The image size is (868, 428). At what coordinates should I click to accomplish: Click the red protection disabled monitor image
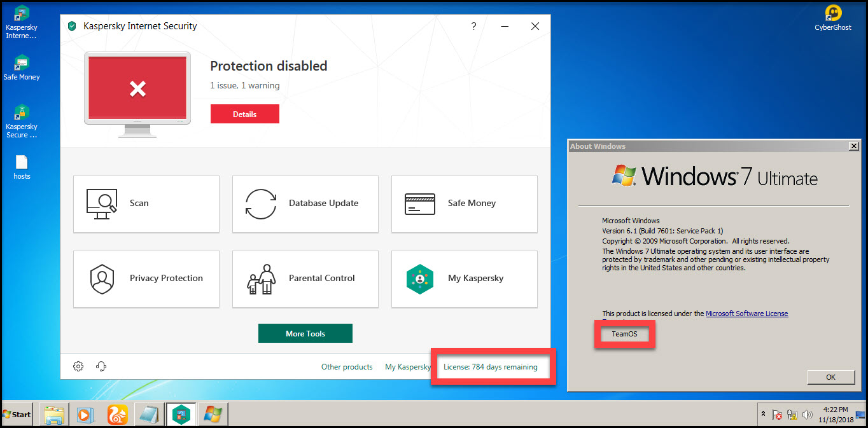(x=137, y=94)
